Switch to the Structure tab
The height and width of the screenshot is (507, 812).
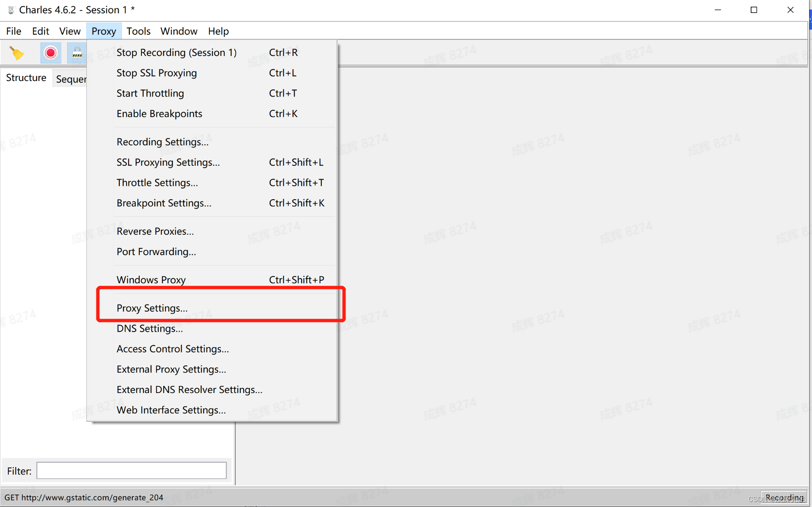pyautogui.click(x=26, y=78)
